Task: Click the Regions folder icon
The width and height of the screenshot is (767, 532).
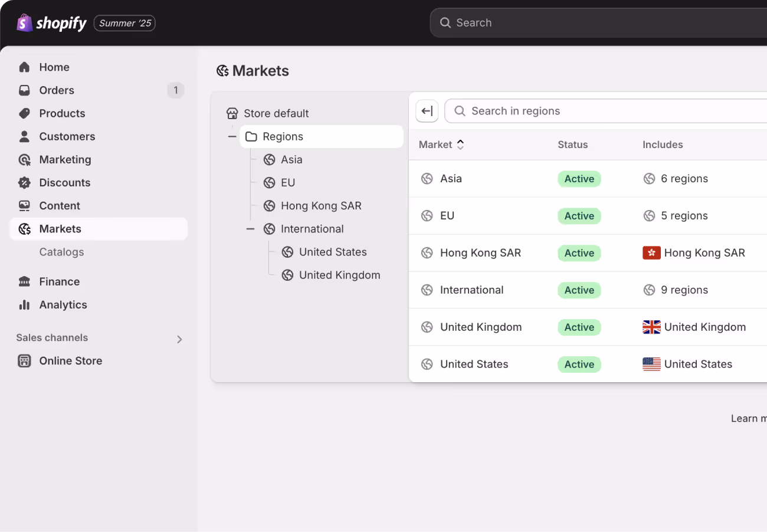Action: coord(251,137)
